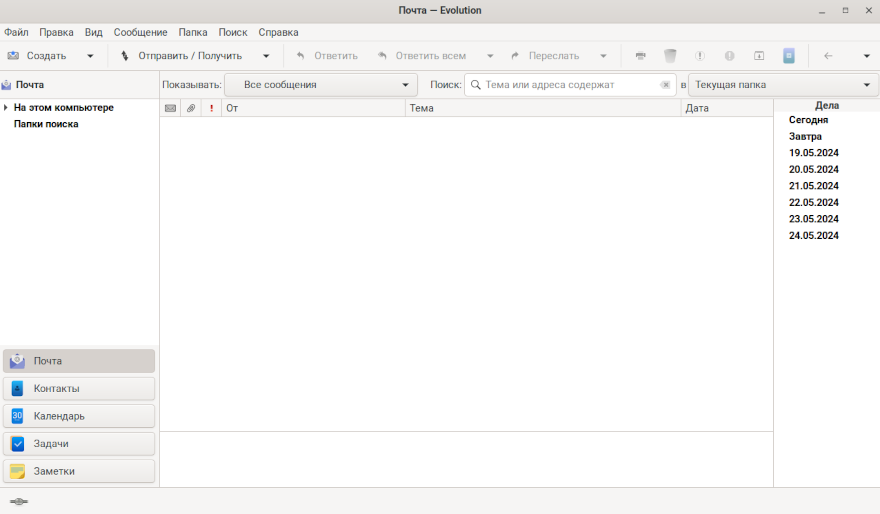Screen dimensions: 880x514
Task: Switch to Задачи view
Action: [79, 444]
